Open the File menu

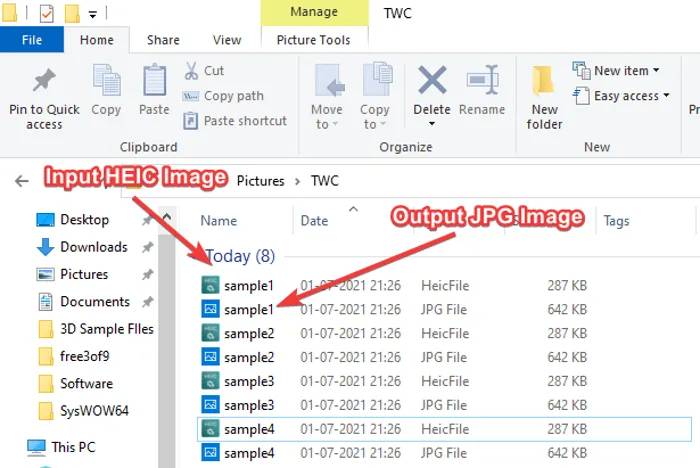(x=32, y=40)
